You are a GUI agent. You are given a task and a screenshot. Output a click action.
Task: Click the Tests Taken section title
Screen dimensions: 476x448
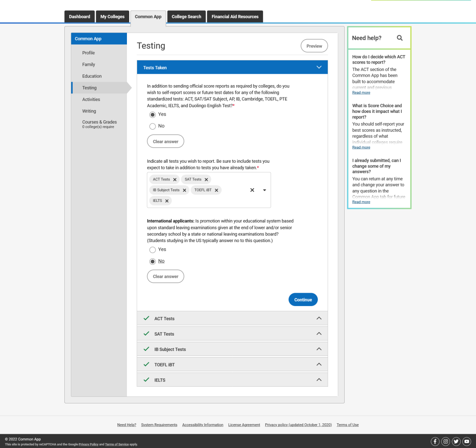pos(155,68)
